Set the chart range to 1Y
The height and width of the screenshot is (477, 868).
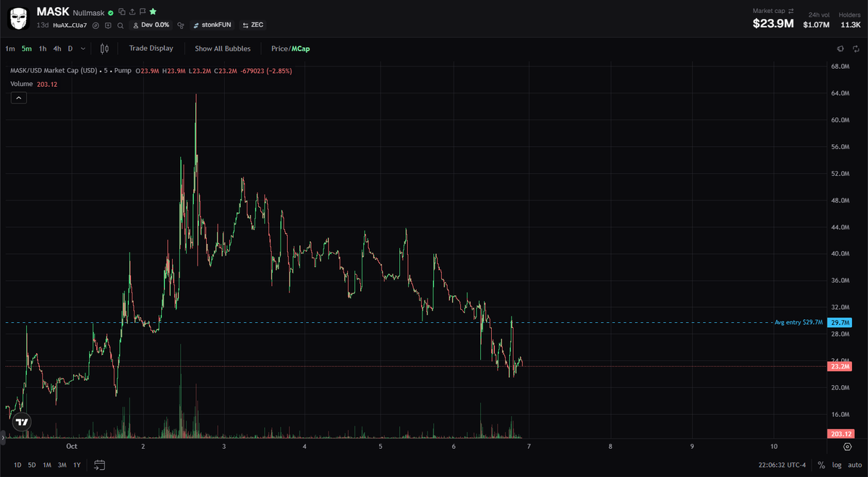click(x=77, y=465)
